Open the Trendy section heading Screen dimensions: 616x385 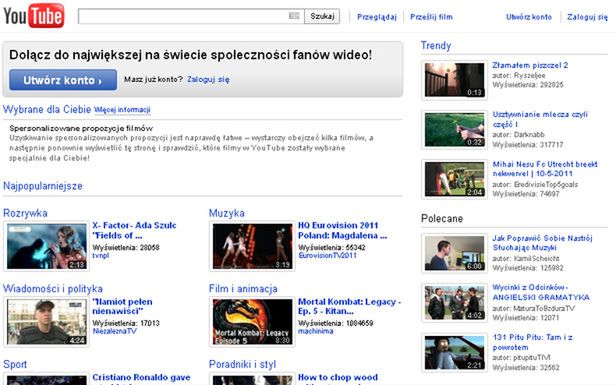coord(436,46)
